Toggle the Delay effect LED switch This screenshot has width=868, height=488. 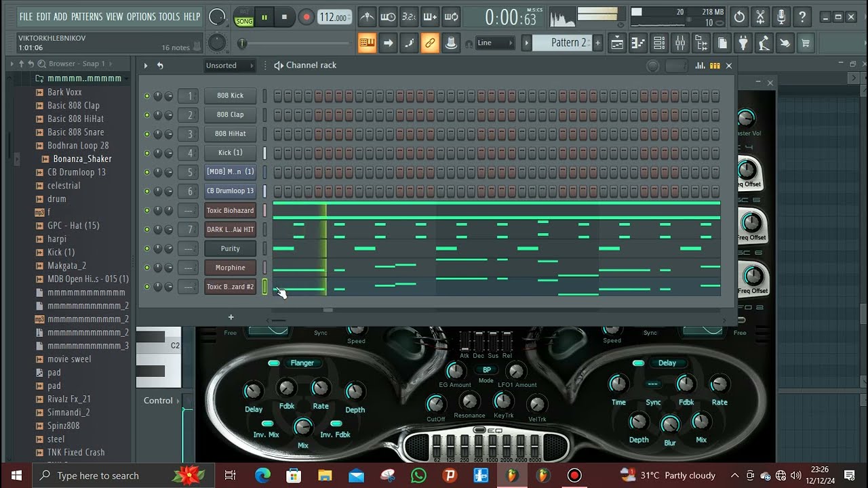[638, 363]
